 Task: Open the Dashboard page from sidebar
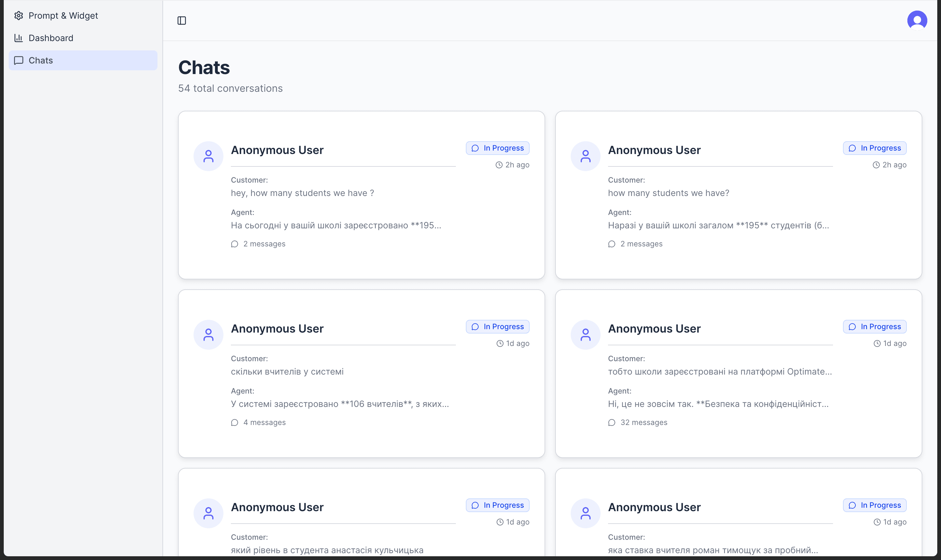tap(51, 38)
